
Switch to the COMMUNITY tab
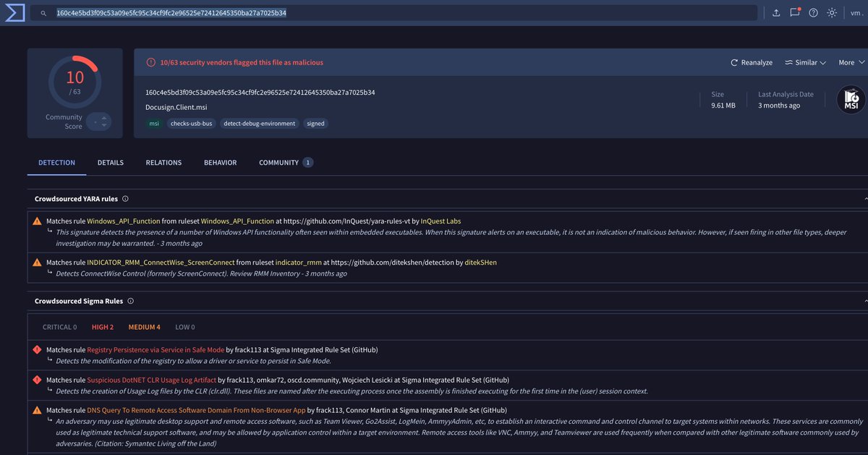(286, 163)
